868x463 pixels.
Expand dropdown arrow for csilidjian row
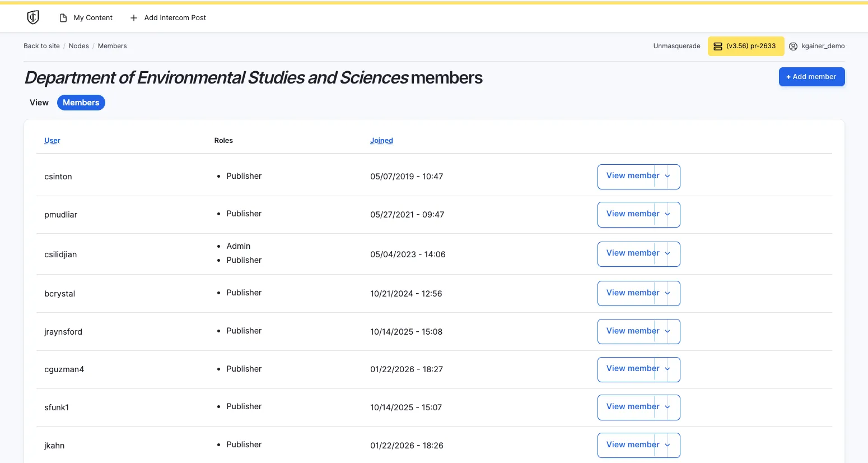668,254
